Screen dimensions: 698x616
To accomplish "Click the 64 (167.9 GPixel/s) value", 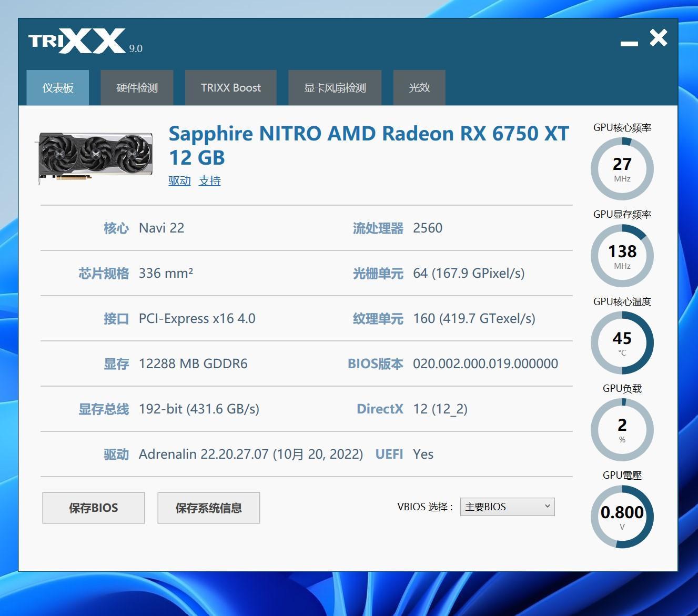I will tap(469, 273).
